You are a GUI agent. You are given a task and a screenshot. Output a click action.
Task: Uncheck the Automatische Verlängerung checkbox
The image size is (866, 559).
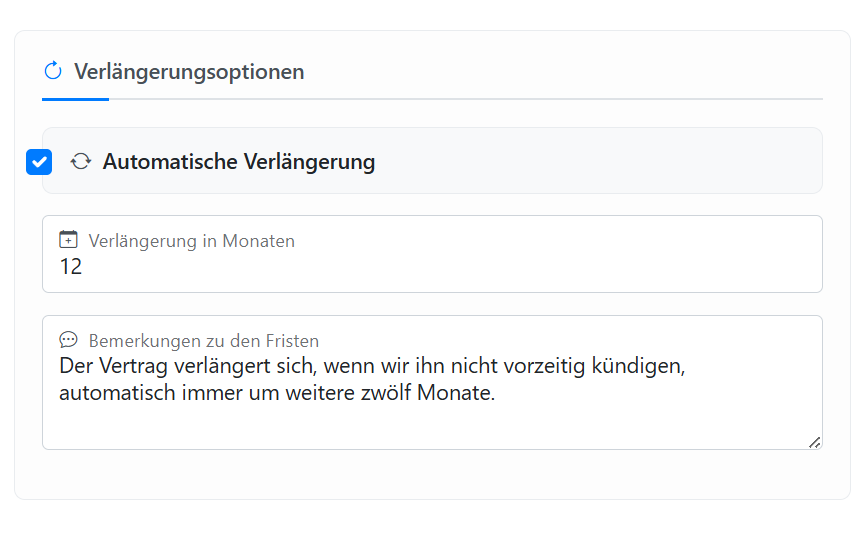[x=39, y=161]
